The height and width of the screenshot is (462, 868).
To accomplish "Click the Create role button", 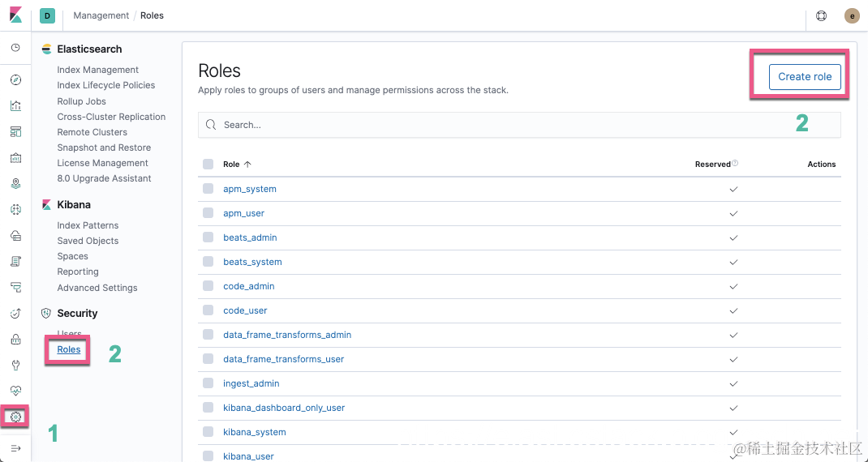I will pos(805,77).
